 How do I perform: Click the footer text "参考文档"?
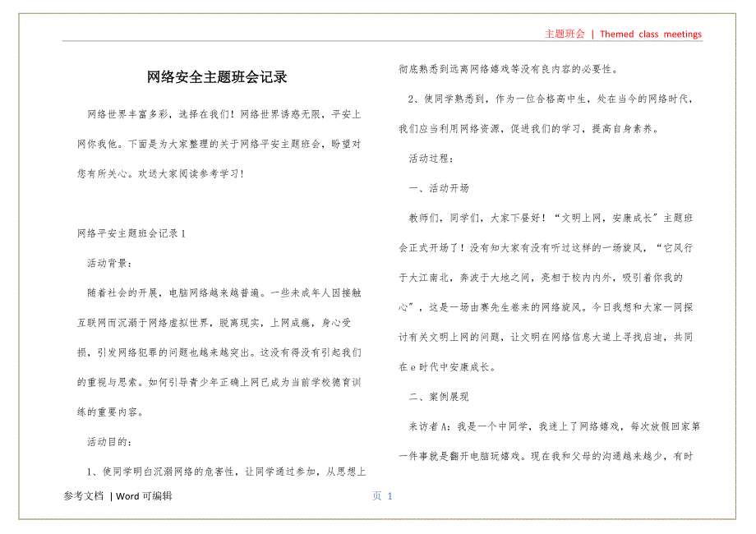click(x=84, y=495)
